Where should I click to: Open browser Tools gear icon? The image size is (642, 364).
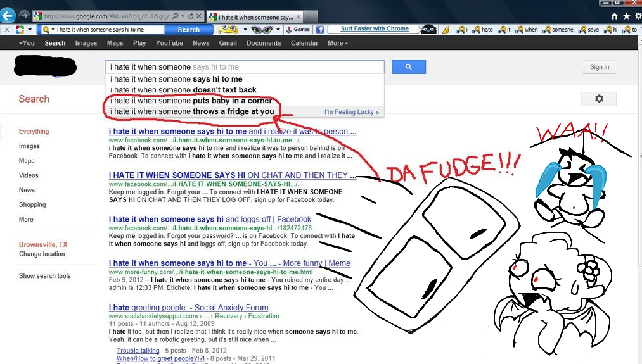tap(638, 16)
